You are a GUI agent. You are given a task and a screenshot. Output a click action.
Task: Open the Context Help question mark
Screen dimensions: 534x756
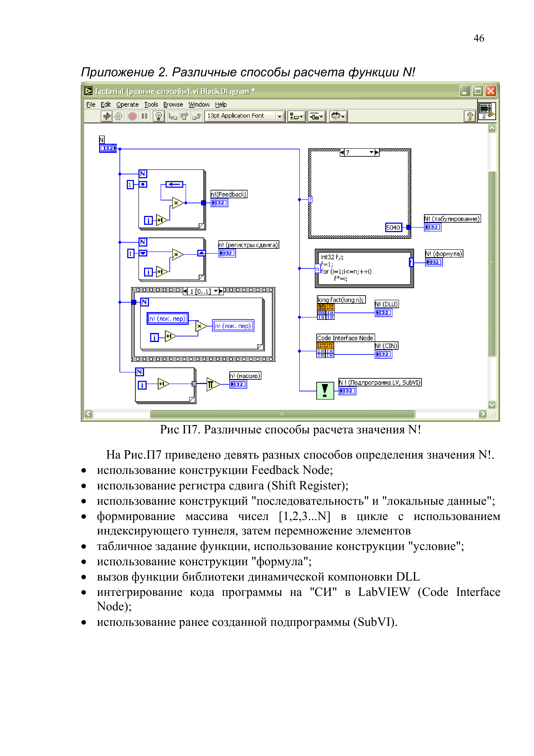coord(470,116)
